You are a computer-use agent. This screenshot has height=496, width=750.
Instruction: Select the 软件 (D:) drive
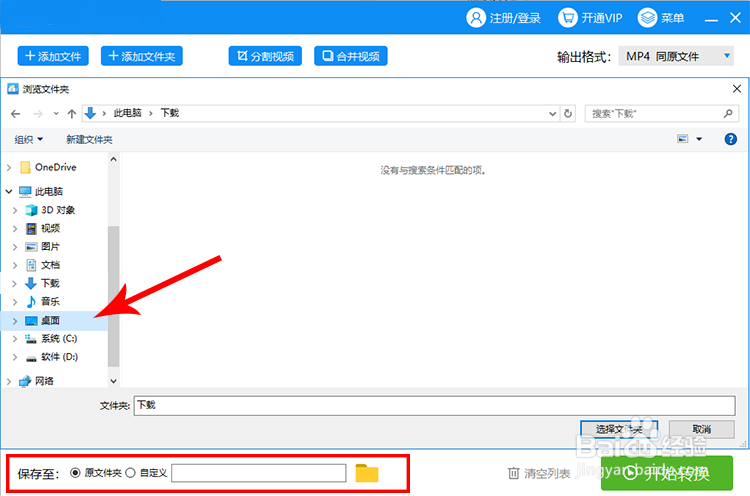pyautogui.click(x=59, y=356)
